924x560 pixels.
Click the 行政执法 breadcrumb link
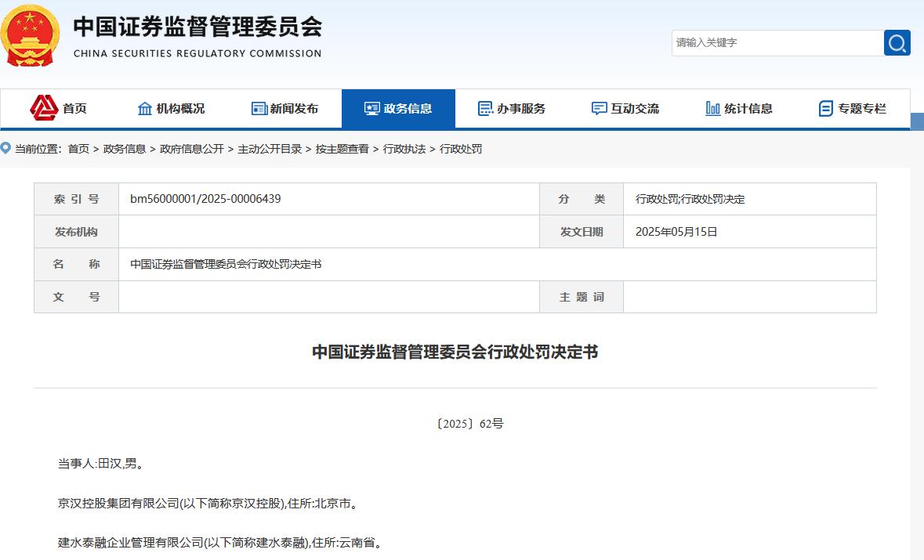point(404,149)
